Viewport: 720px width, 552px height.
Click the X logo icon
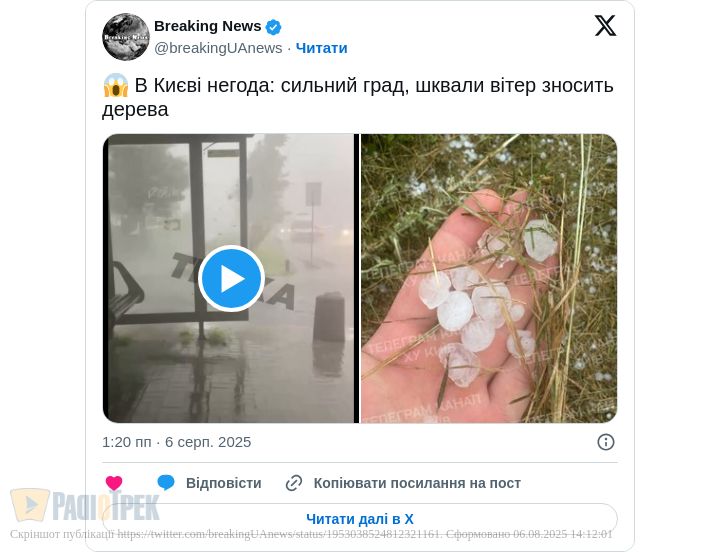click(605, 26)
